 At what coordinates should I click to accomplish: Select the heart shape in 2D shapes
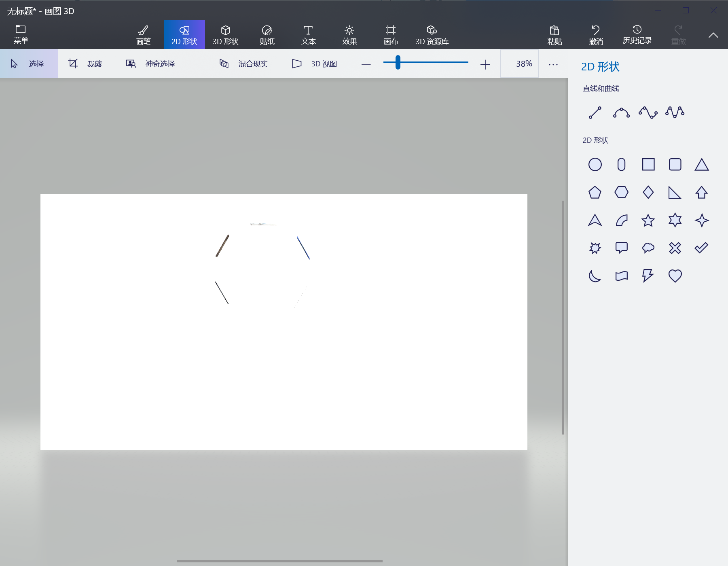click(x=675, y=276)
